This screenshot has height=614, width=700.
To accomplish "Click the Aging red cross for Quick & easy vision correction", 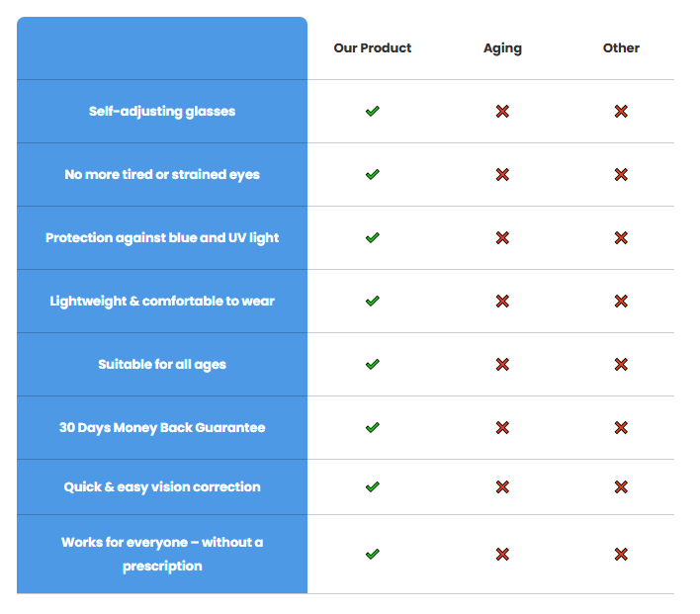I will tap(502, 487).
